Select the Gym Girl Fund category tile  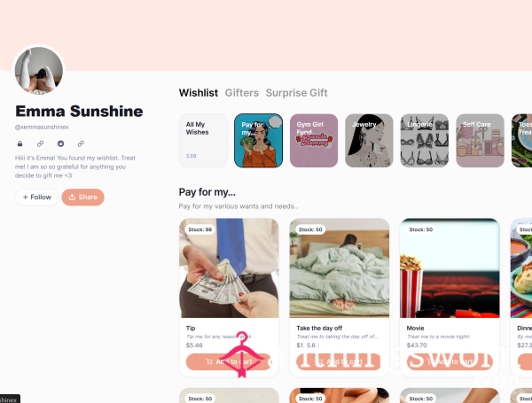pos(314,140)
